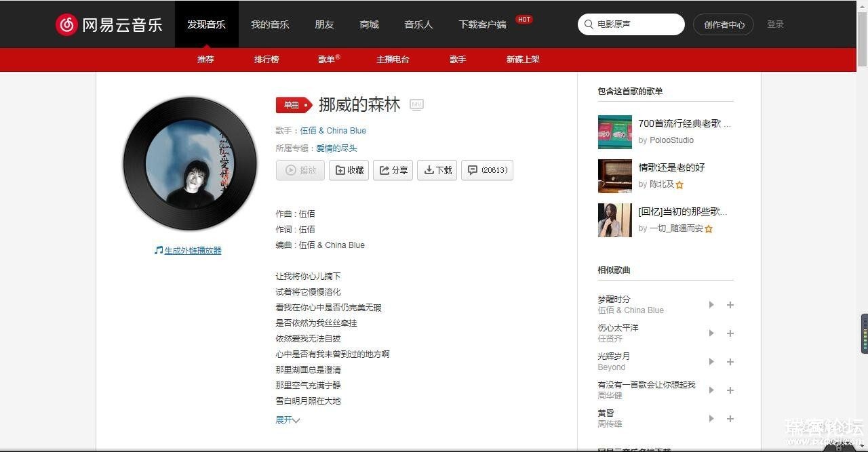Open artist 任贤齐 under 伤心太平洋

tap(610, 339)
